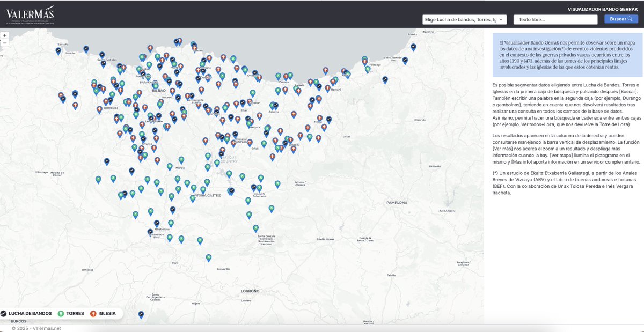Select the Torres marker west of Altsasu

pos(277,184)
